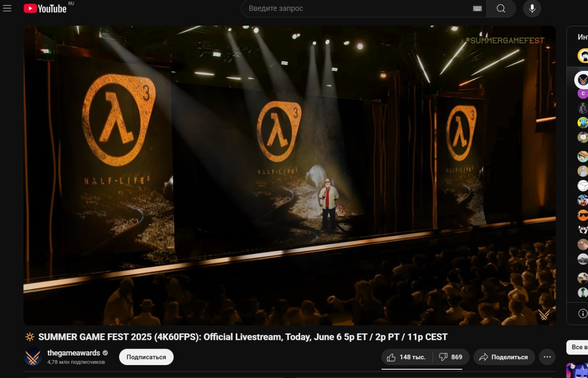The image size is (588, 378).
Task: Dislike the video showing 869
Action: click(x=451, y=357)
